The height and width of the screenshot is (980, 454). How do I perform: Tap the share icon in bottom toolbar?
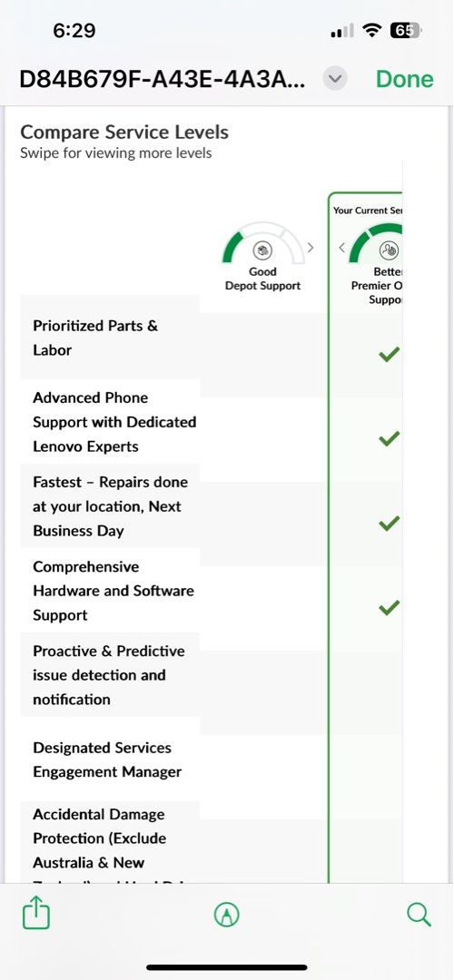(x=36, y=914)
